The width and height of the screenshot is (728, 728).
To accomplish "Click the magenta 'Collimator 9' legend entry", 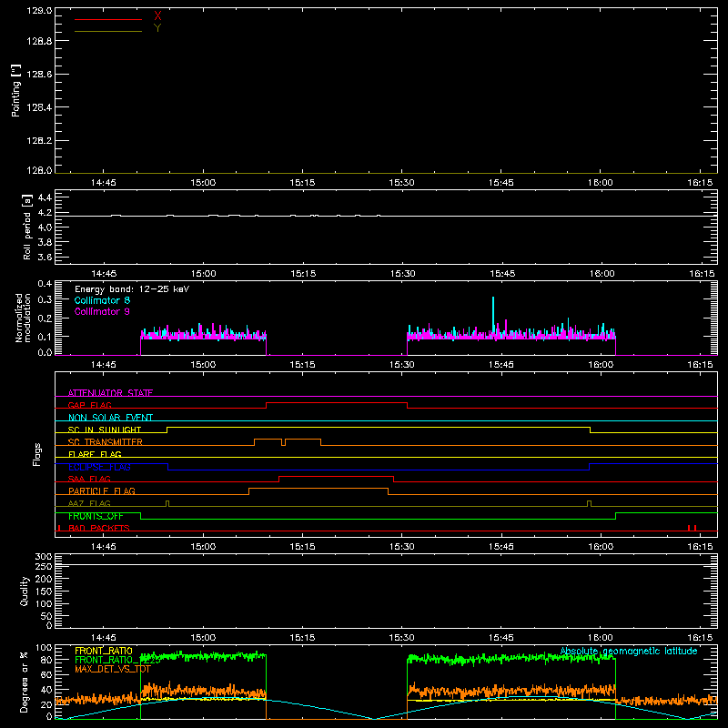I will tap(102, 311).
